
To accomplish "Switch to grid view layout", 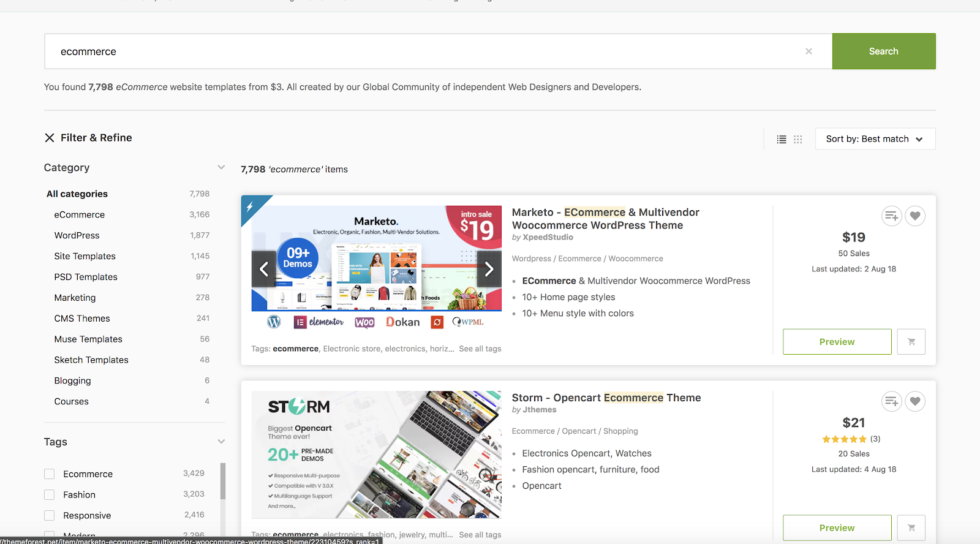I will pyautogui.click(x=797, y=139).
